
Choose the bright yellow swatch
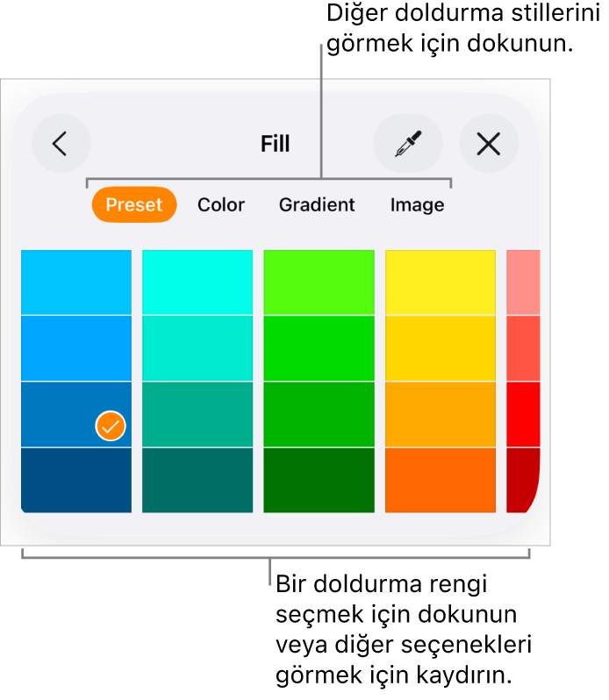pos(440,282)
